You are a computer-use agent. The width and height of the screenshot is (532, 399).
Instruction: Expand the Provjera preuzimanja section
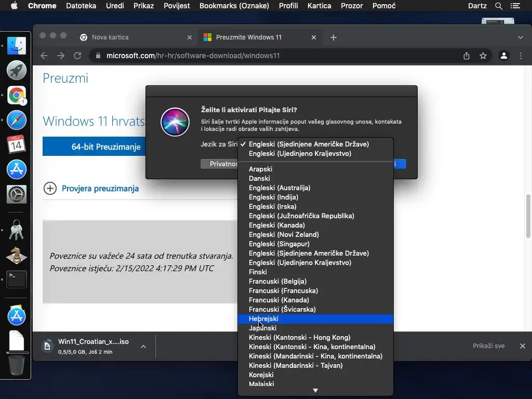(x=50, y=188)
